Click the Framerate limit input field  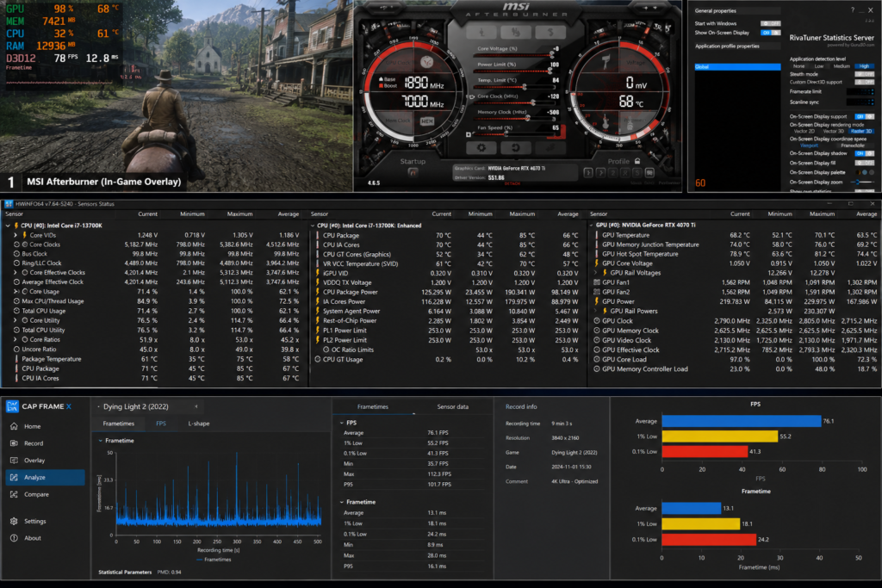coord(860,91)
